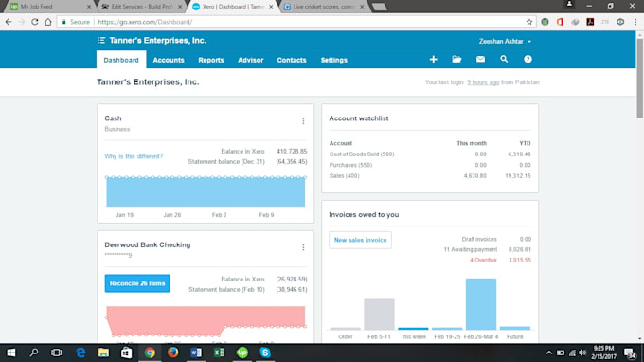Open 'Why is this different?' link
Screen dimensions: 644x362
134,156
